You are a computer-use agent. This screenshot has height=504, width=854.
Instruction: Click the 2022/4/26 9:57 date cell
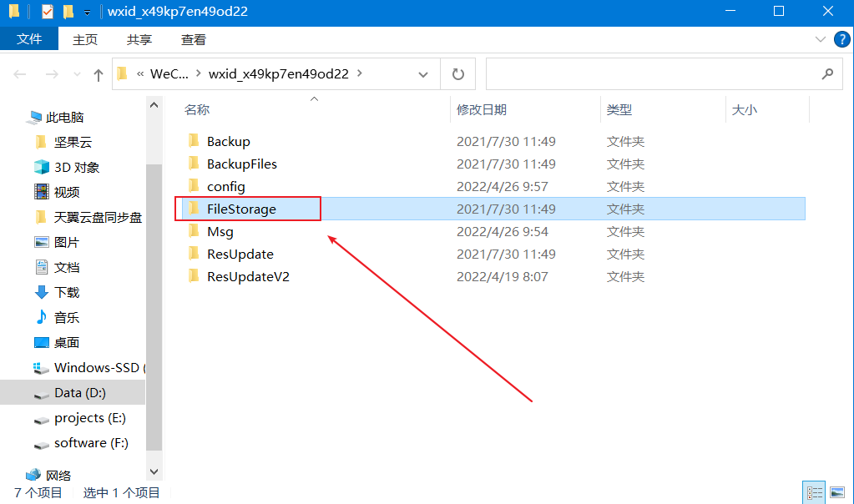point(503,187)
